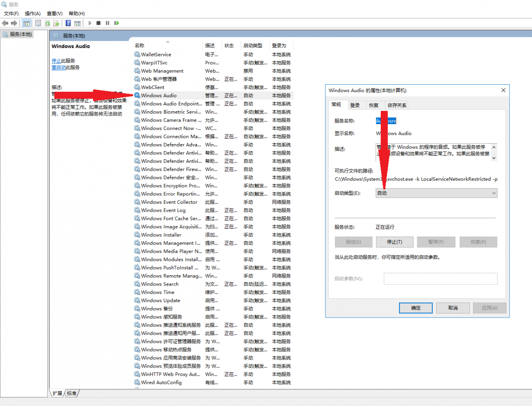Click the Start Service play icon in the toolbar

90,23
